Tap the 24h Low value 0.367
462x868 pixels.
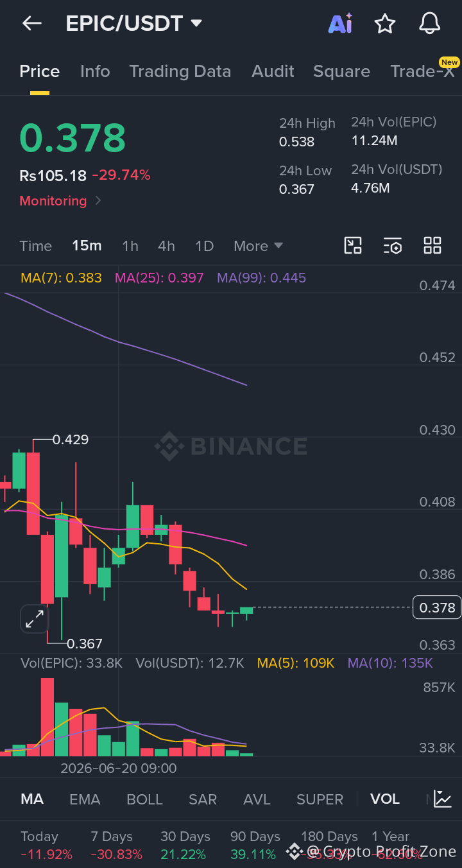296,189
